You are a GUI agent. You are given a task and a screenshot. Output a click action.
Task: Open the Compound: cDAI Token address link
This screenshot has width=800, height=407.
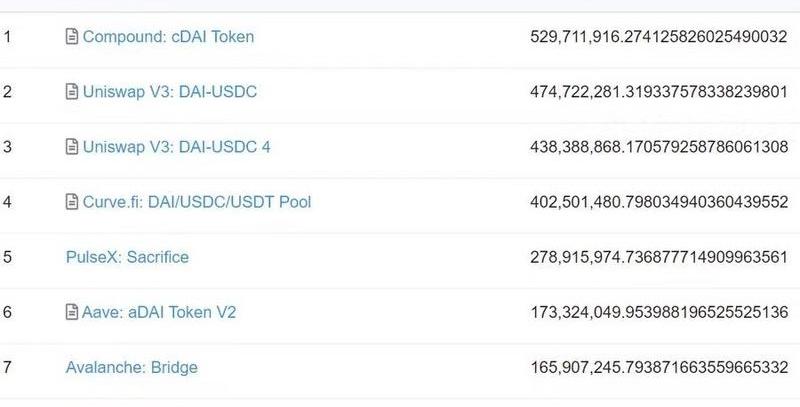[168, 37]
